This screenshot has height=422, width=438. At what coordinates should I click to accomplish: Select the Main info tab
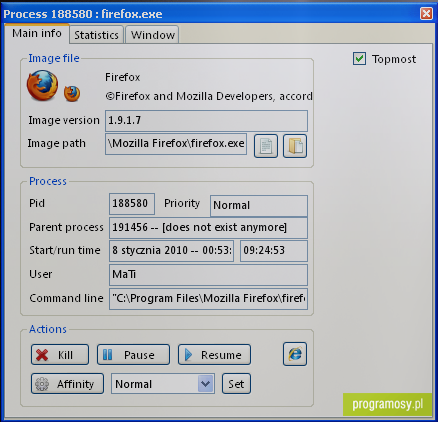(x=37, y=33)
